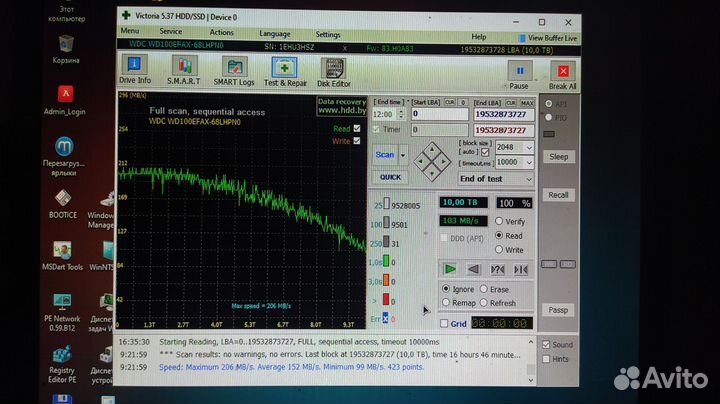Toggle the Sound checkbox

546,345
